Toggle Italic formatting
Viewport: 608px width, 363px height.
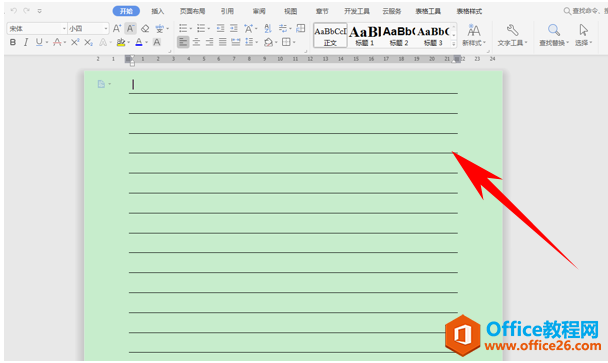(26, 42)
